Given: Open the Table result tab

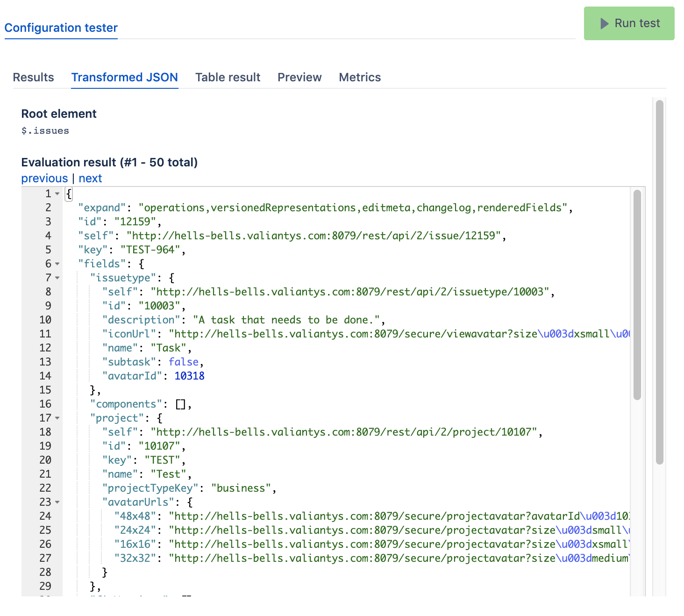Looking at the screenshot, I should [228, 78].
